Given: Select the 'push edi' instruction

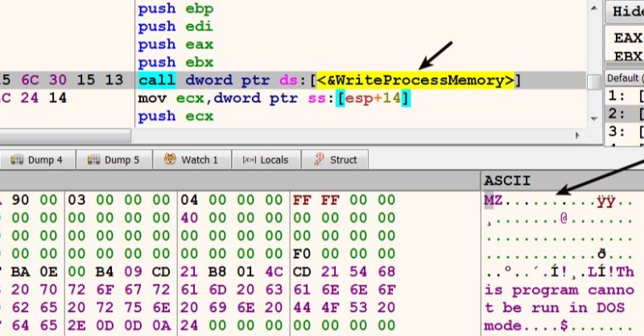Looking at the screenshot, I should pyautogui.click(x=175, y=27).
